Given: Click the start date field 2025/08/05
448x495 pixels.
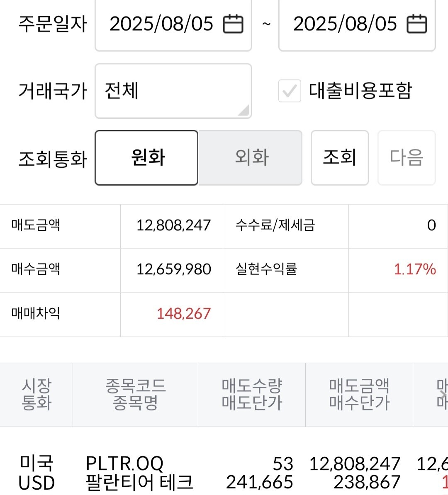Looking at the screenshot, I should tap(161, 24).
